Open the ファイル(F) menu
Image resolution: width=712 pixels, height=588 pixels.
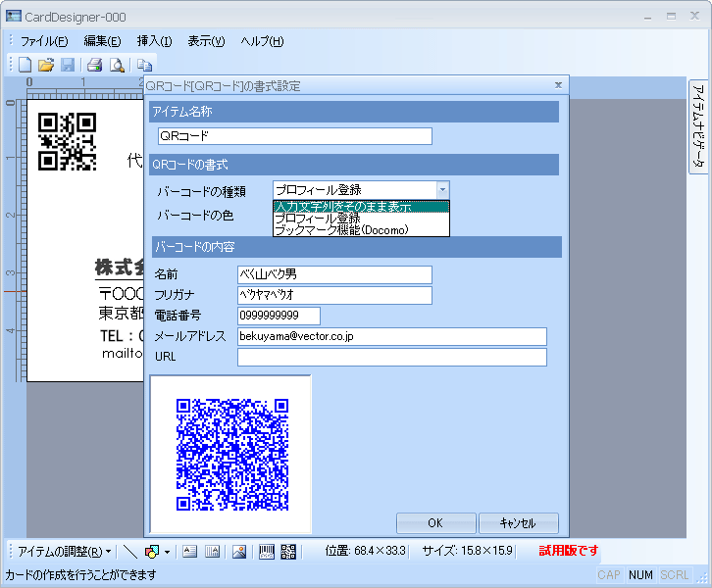pyautogui.click(x=44, y=41)
